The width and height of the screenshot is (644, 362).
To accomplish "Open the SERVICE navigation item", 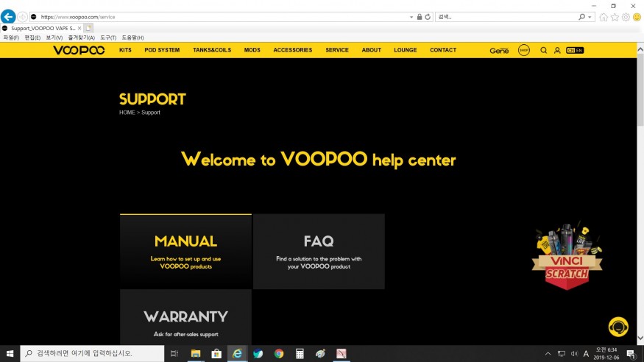I will pyautogui.click(x=337, y=50).
